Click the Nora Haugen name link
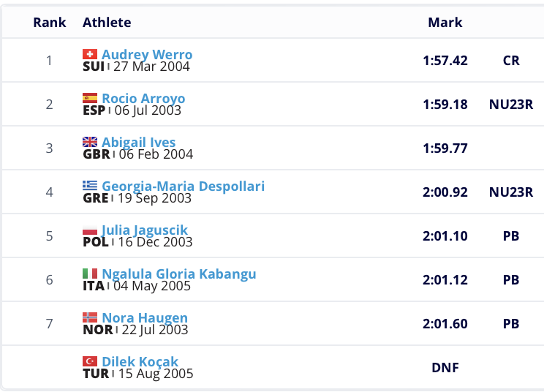The width and height of the screenshot is (544, 392). pyautogui.click(x=145, y=318)
